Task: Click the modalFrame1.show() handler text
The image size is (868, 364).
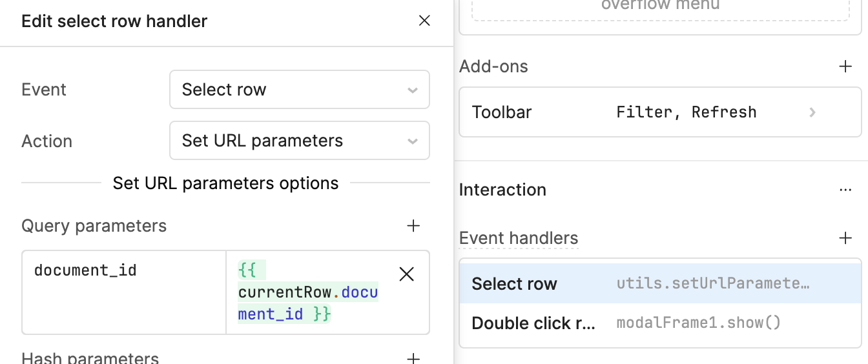Action: click(x=698, y=323)
